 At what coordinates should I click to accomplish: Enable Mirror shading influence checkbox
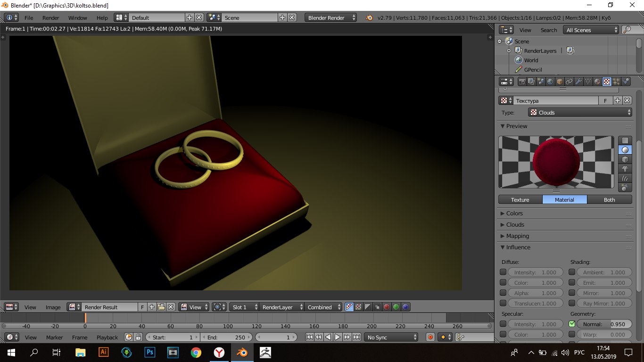[x=572, y=293]
